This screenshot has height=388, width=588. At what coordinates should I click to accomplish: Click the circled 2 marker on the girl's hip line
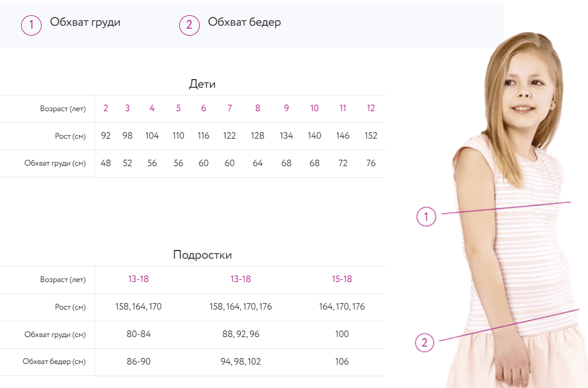click(425, 342)
